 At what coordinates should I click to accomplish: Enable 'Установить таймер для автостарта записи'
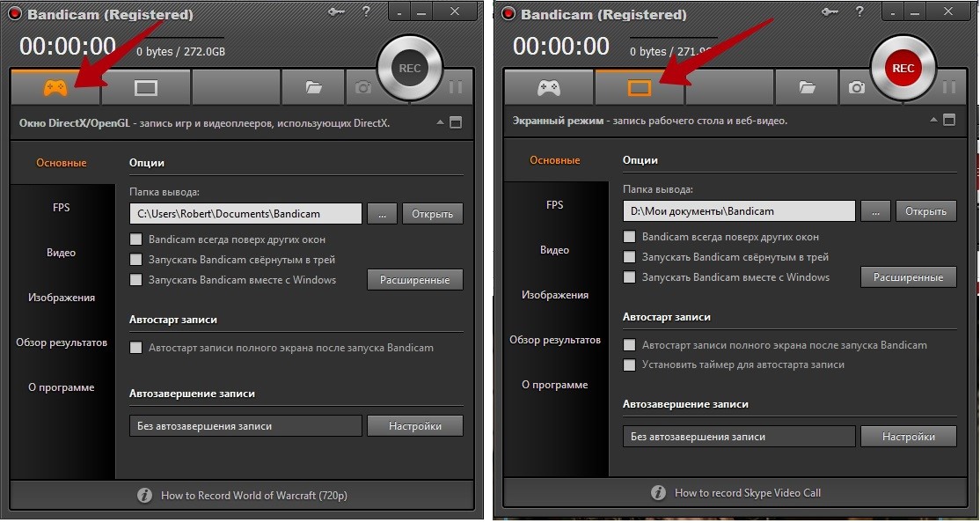(629, 365)
